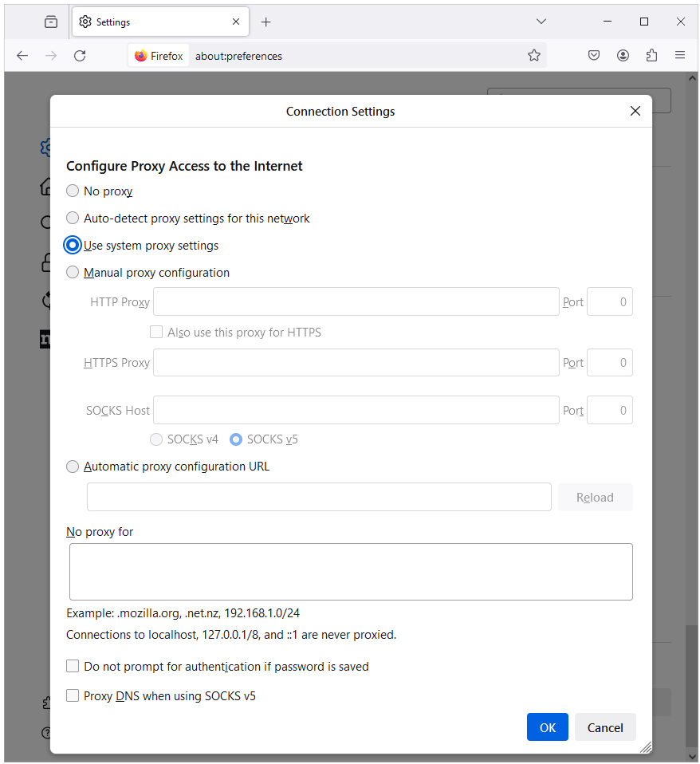Switch to the Settings browser tab
Image resolution: width=700 pixels, height=764 pixels.
coord(151,22)
